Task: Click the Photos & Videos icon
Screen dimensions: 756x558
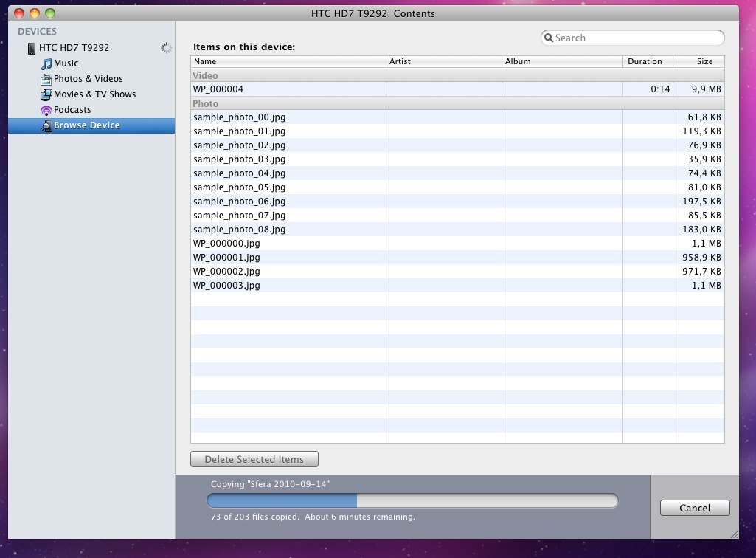Action: [46, 79]
